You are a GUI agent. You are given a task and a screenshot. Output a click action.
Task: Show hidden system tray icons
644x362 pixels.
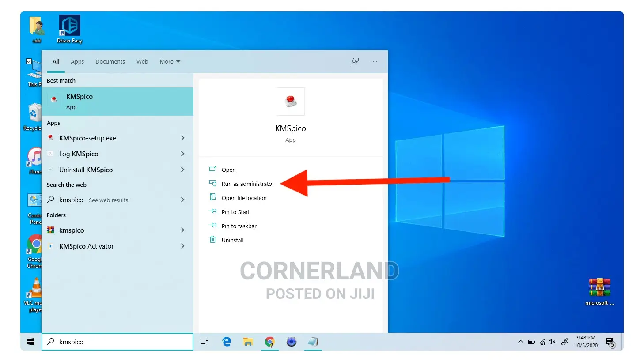click(x=520, y=342)
